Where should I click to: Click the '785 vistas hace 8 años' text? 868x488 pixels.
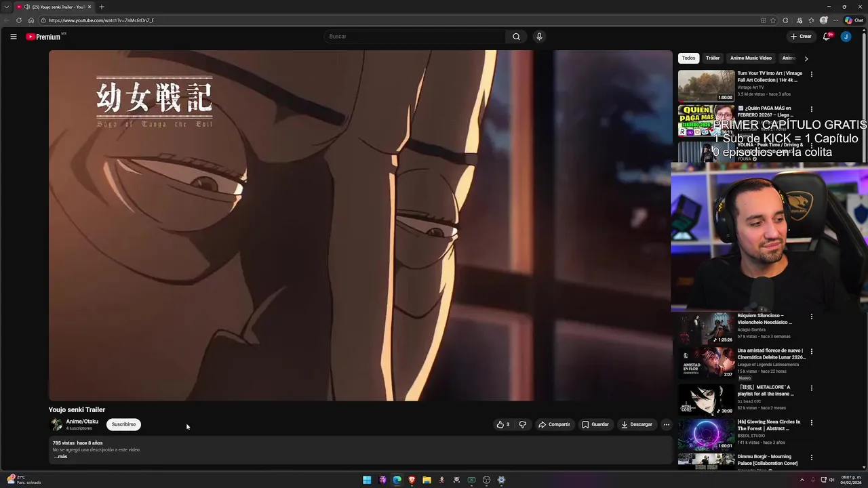point(77,443)
